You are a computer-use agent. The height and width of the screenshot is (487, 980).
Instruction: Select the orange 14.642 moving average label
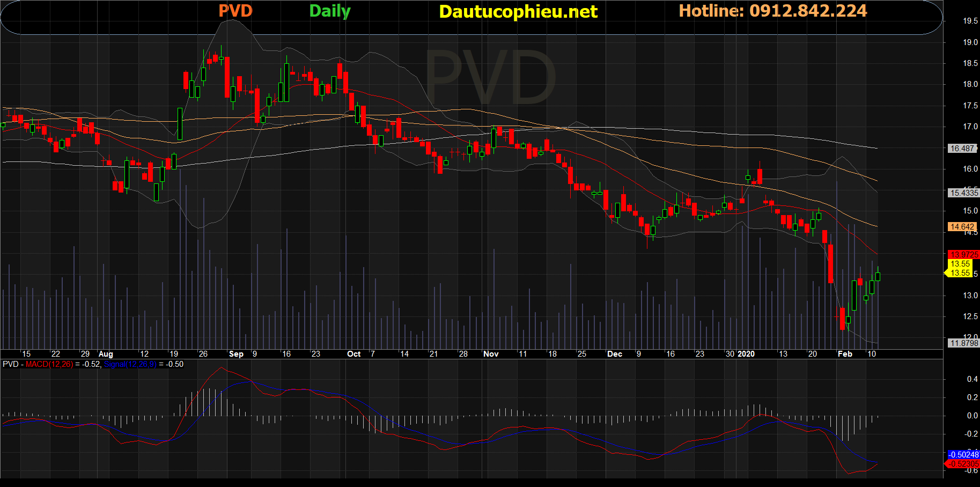pos(961,227)
